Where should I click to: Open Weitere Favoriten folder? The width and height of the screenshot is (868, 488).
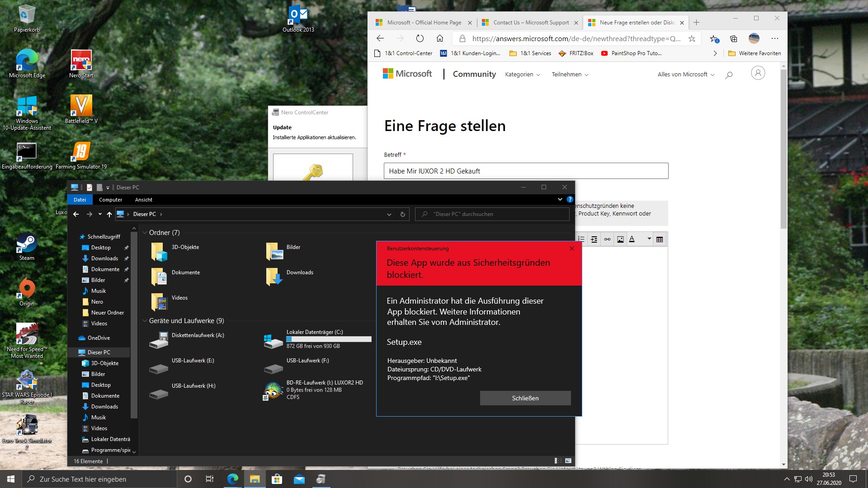755,53
